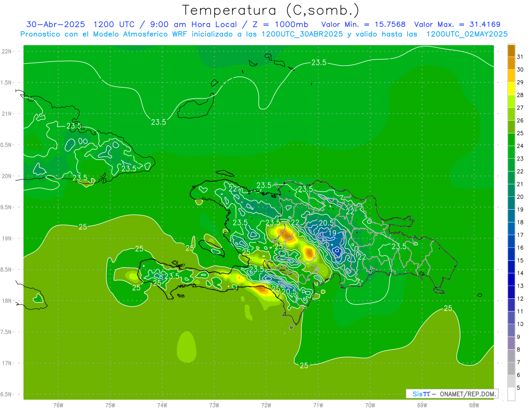Click the "21N" latitude axis label
Viewport: 532px width, 411px height.
tap(7, 114)
